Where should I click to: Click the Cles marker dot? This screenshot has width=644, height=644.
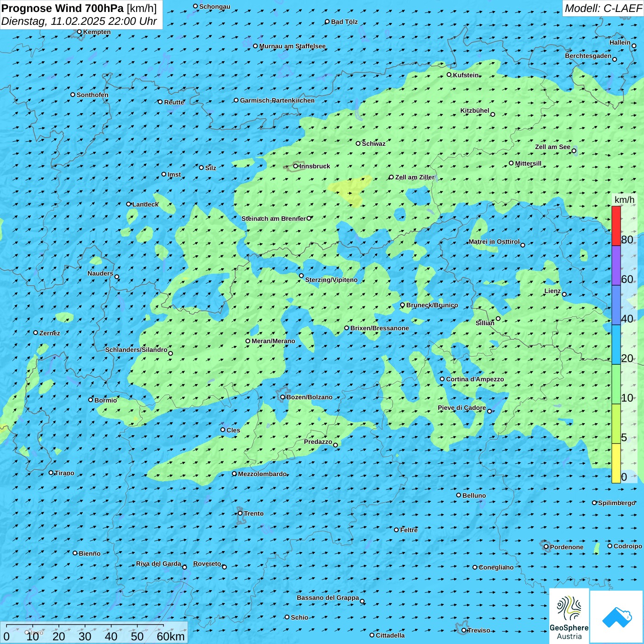click(x=223, y=430)
